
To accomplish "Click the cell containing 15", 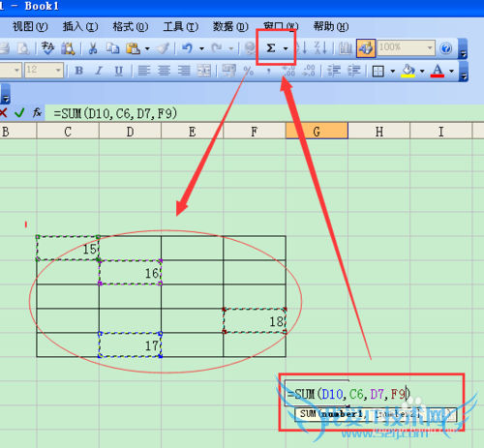I will [68, 249].
